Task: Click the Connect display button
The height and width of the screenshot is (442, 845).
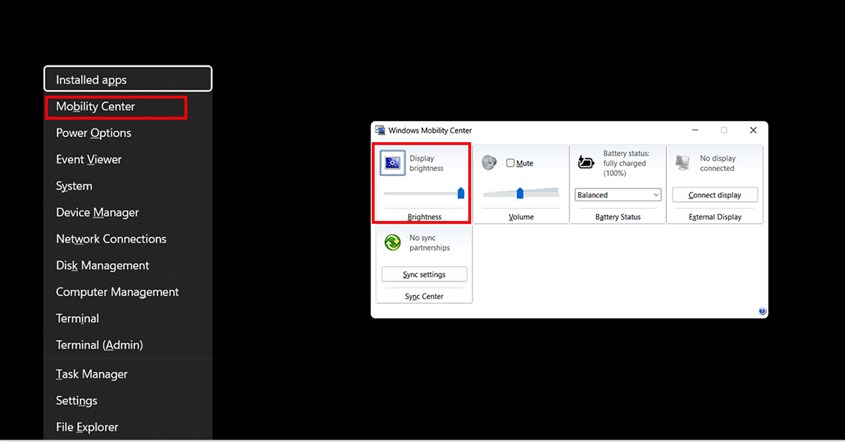Action: (x=715, y=195)
